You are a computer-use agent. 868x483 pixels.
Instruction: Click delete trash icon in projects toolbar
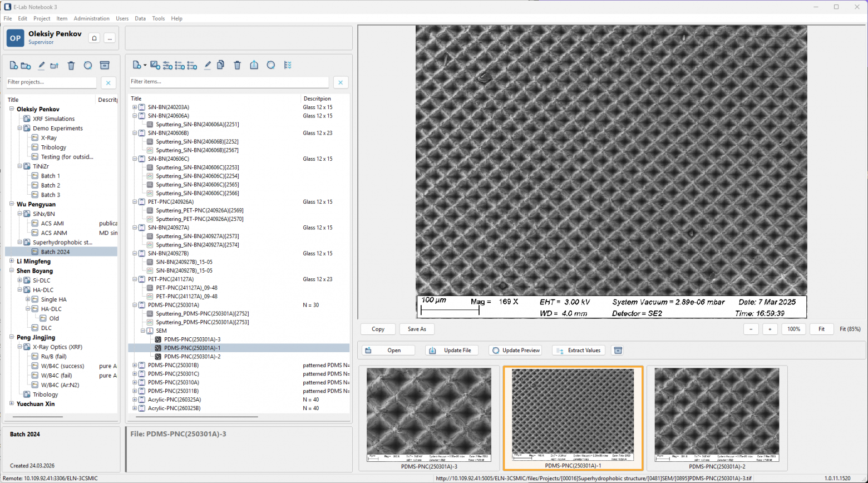[x=71, y=66]
